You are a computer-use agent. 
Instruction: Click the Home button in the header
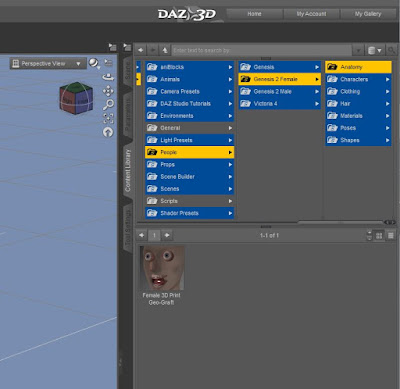[254, 14]
